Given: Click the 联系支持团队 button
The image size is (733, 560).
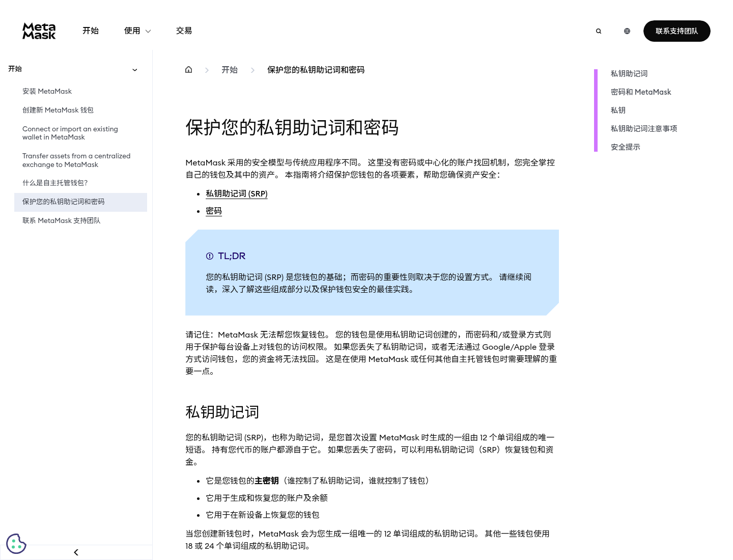Looking at the screenshot, I should point(676,31).
